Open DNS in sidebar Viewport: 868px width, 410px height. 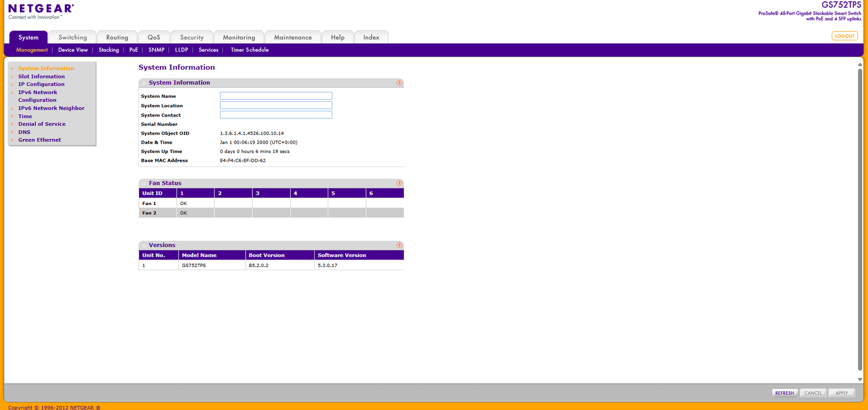[24, 132]
